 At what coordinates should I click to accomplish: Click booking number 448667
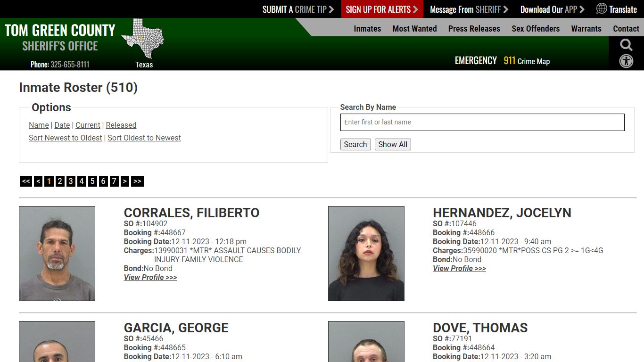tap(173, 233)
